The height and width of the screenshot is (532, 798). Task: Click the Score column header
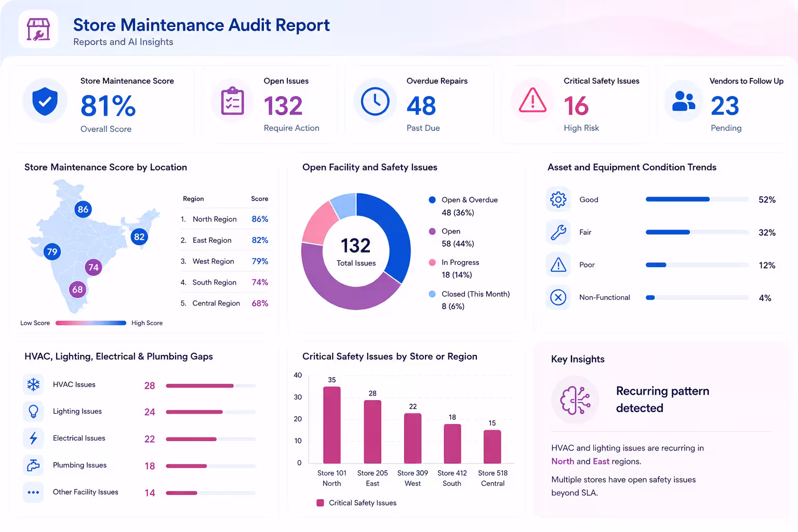click(260, 199)
